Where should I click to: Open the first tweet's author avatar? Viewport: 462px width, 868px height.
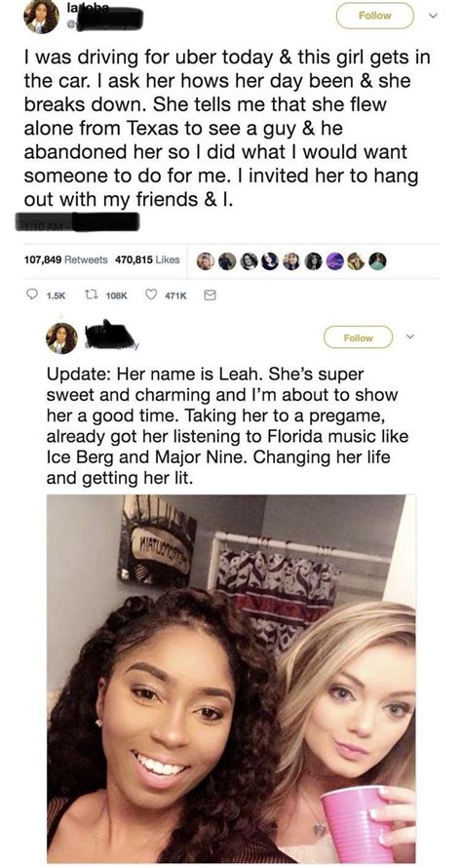(x=40, y=18)
